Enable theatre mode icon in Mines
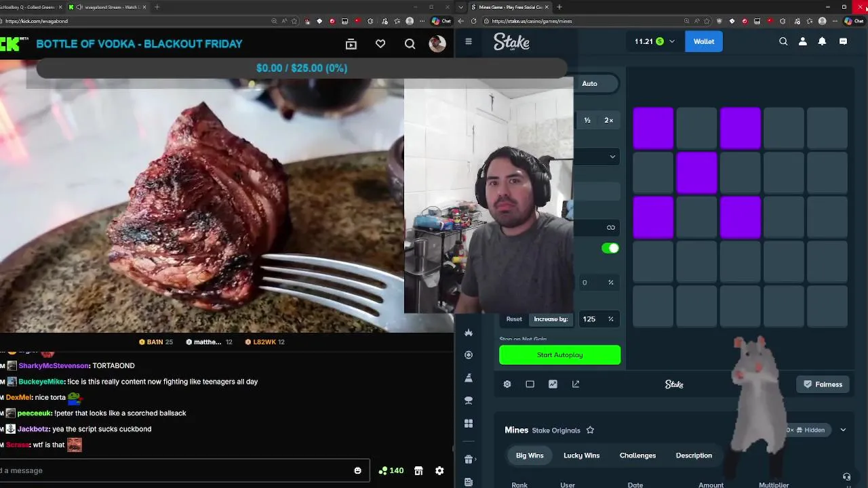 tap(530, 384)
